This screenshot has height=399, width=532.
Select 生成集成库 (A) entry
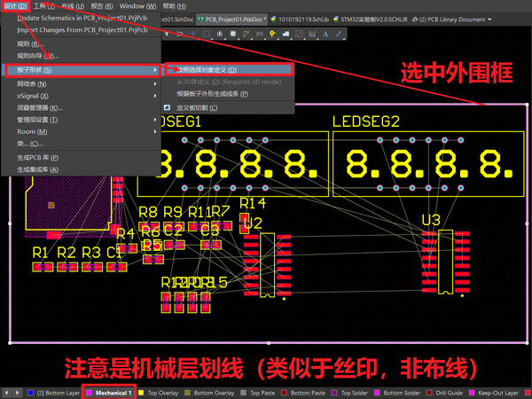tap(82, 169)
